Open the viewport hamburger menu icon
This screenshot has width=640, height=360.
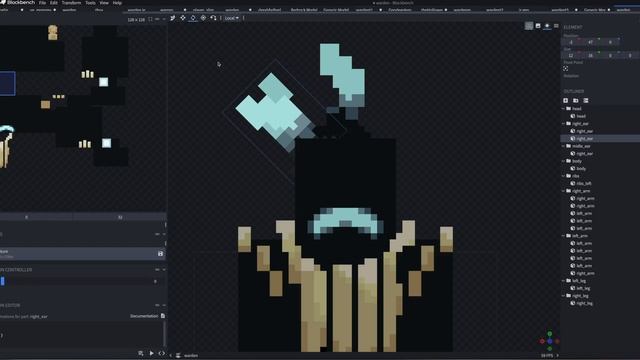[x=556, y=26]
